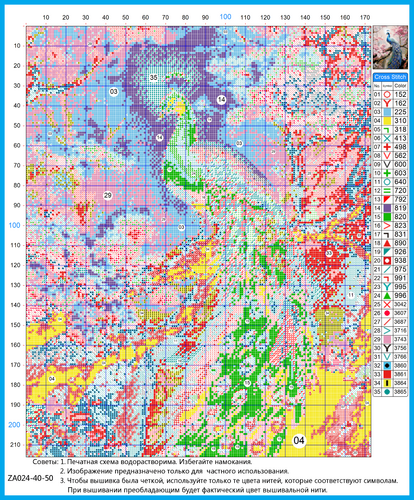Click the green triangle symbol for 996

click(x=387, y=296)
